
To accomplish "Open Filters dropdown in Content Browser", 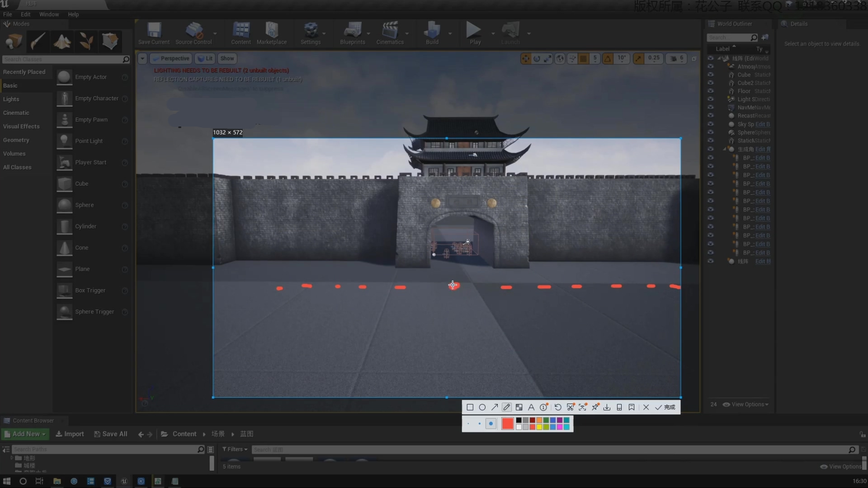I will [235, 450].
